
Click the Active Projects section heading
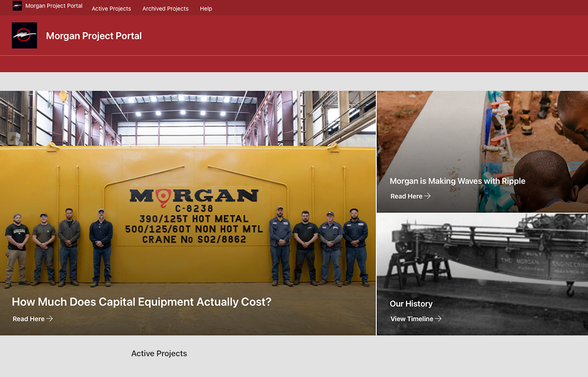pos(159,353)
